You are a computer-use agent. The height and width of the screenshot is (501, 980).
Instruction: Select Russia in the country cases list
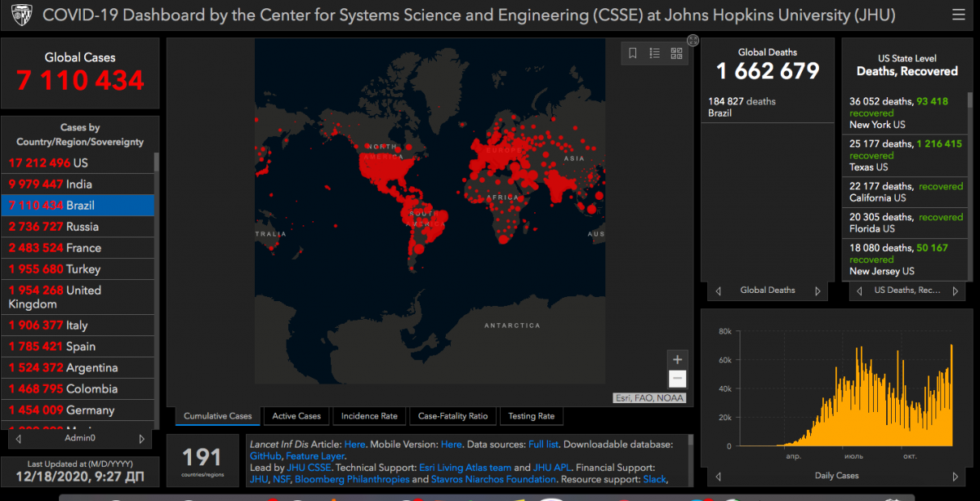(x=78, y=227)
